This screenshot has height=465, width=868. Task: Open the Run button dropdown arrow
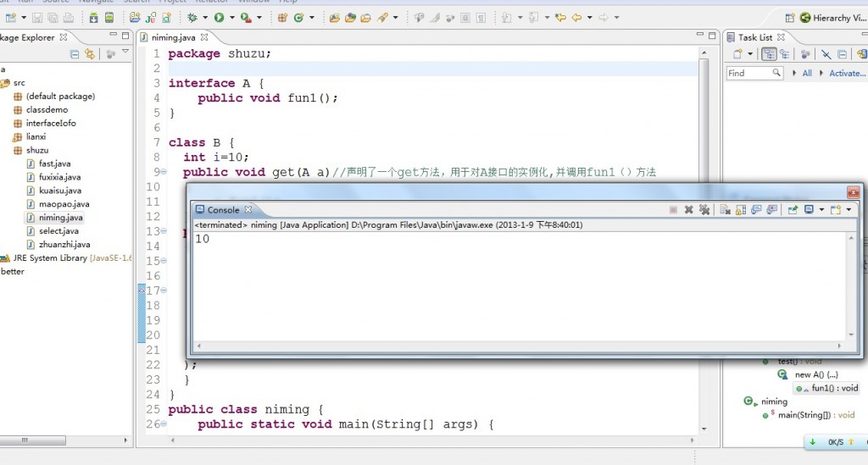(x=231, y=17)
